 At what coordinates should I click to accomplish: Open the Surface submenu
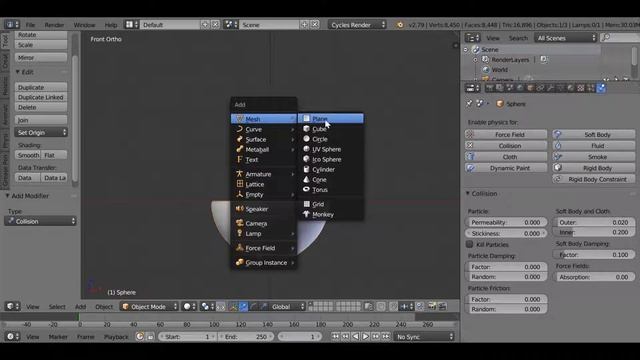coord(264,140)
